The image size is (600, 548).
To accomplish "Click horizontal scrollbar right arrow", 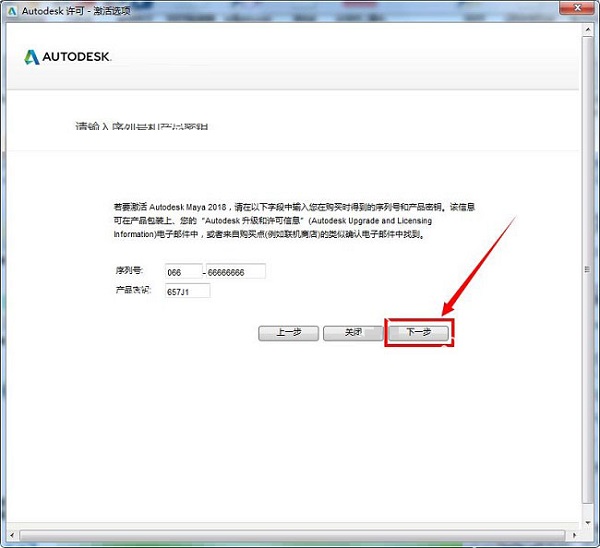I will pos(574,535).
